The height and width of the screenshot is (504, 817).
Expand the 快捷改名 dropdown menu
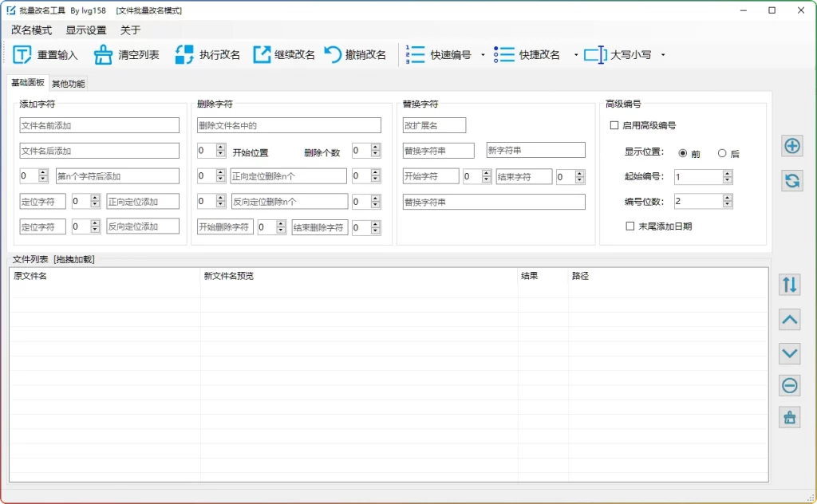[574, 54]
